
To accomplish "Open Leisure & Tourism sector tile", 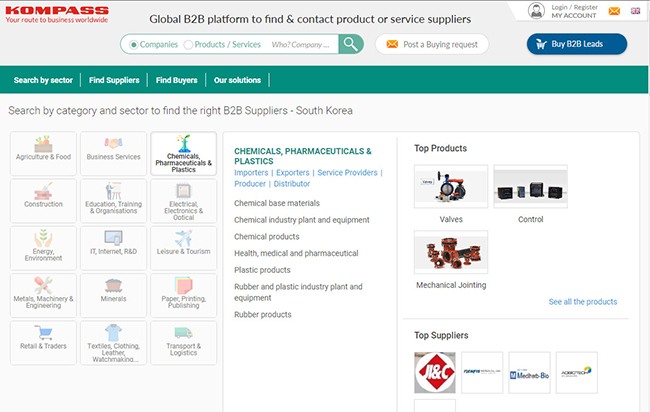I will [184, 248].
